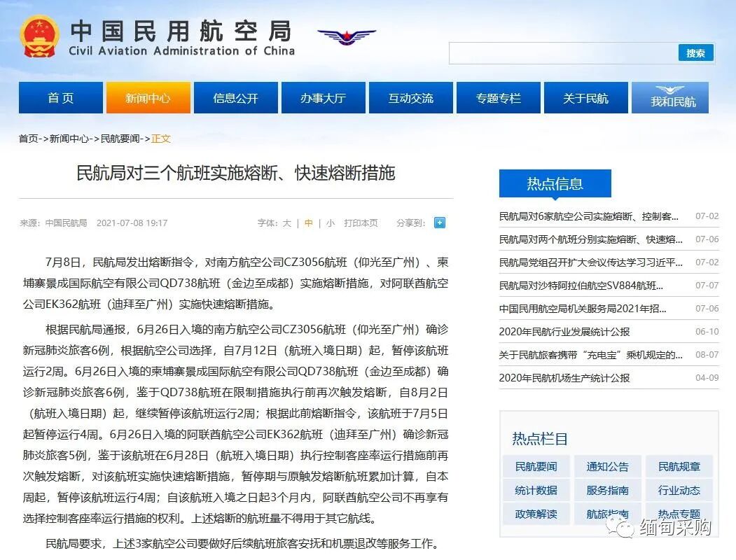Open news 民航局对两个航班分别实施熔断

[x=590, y=239]
